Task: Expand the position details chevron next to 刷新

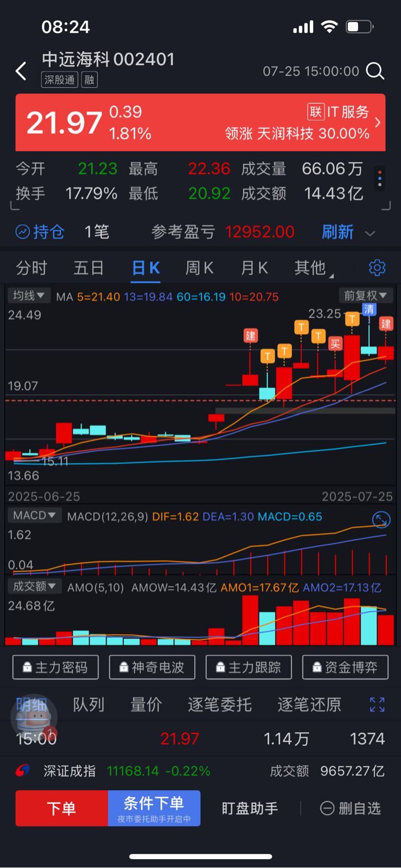Action: click(x=370, y=233)
